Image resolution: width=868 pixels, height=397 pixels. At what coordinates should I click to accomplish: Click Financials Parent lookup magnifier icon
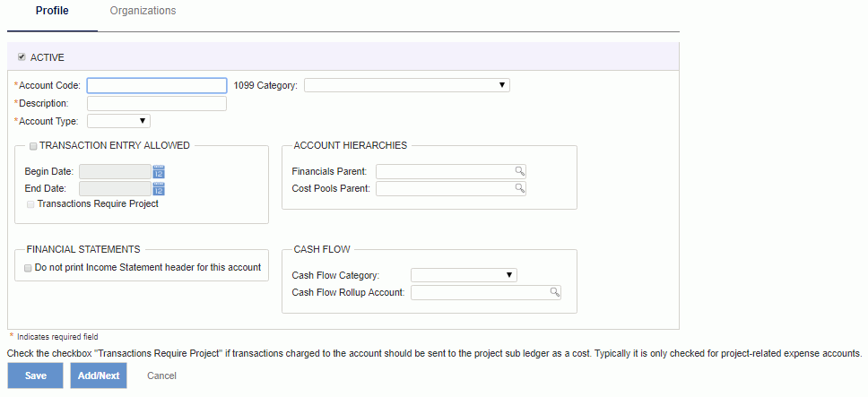520,171
